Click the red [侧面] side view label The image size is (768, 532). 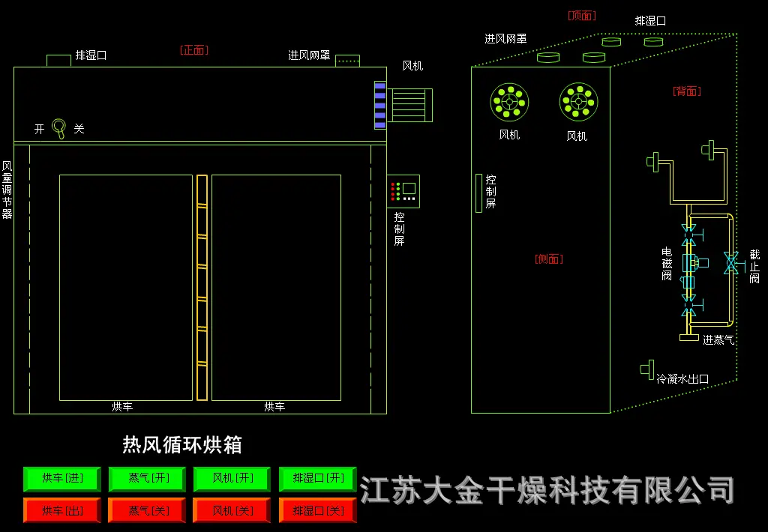click(x=548, y=259)
